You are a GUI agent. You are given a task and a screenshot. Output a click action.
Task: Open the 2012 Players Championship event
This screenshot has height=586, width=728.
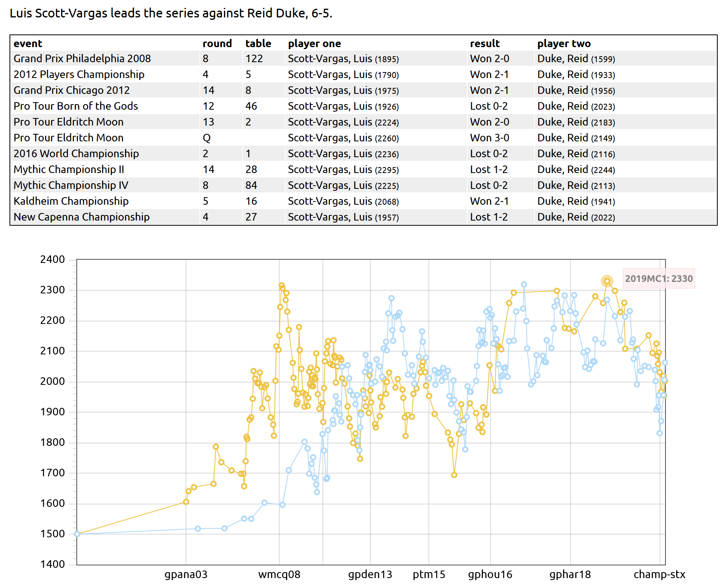point(79,74)
